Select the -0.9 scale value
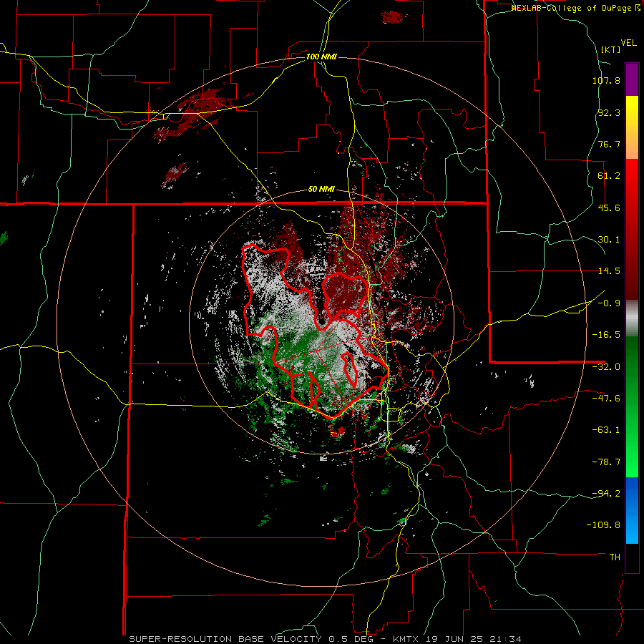 click(x=609, y=303)
